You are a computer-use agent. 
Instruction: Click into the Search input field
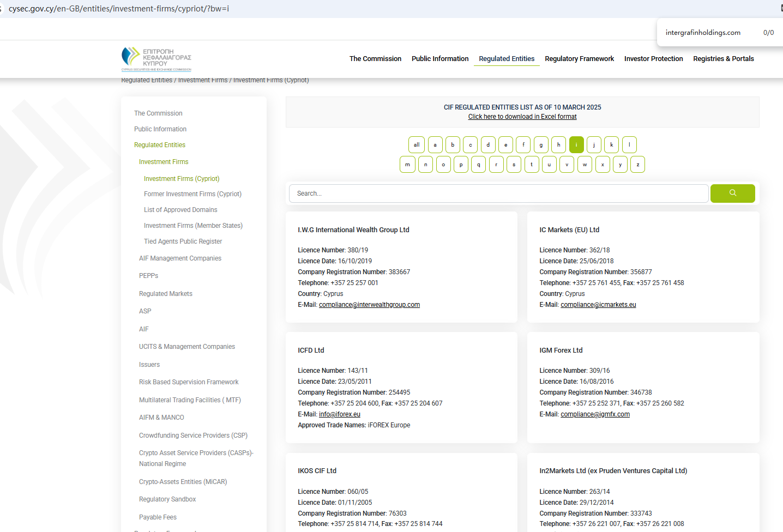498,194
